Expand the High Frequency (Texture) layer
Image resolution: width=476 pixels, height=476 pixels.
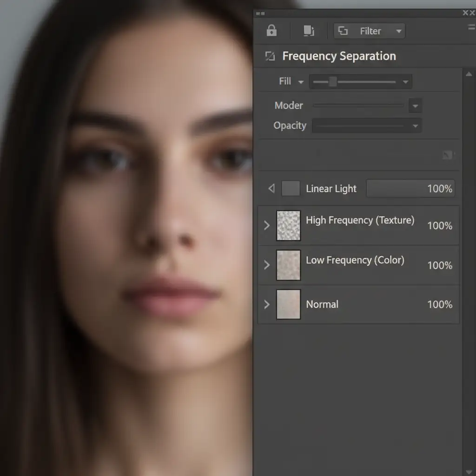coord(267,225)
